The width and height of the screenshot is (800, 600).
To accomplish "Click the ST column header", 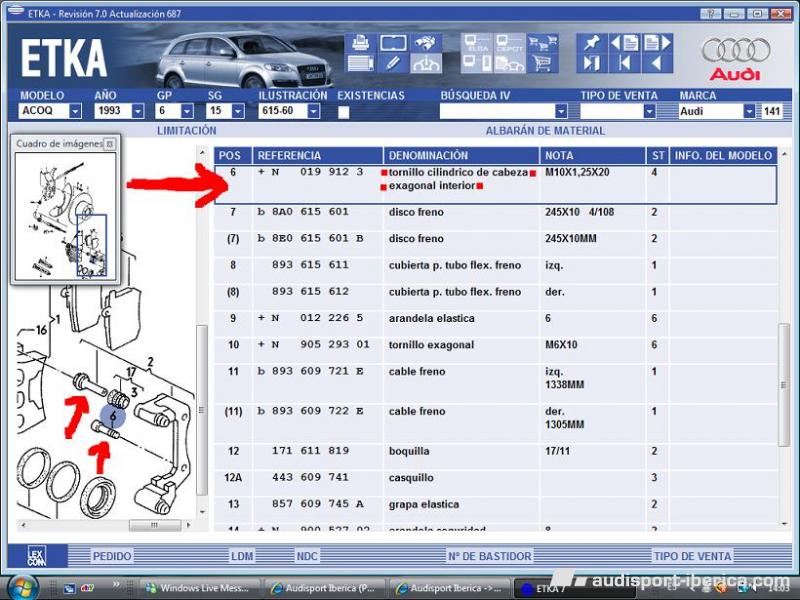I will coord(658,156).
